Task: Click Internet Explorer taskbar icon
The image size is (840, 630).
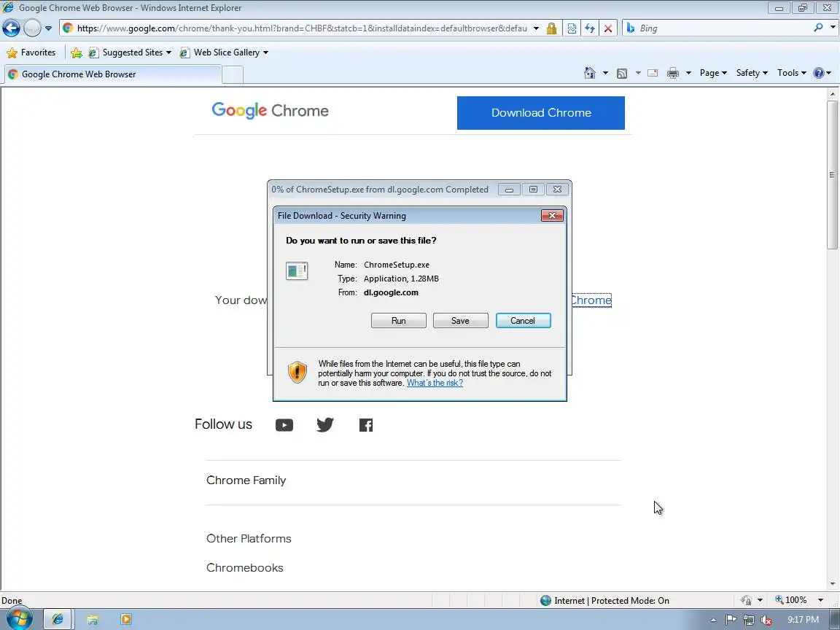Action: (58, 619)
